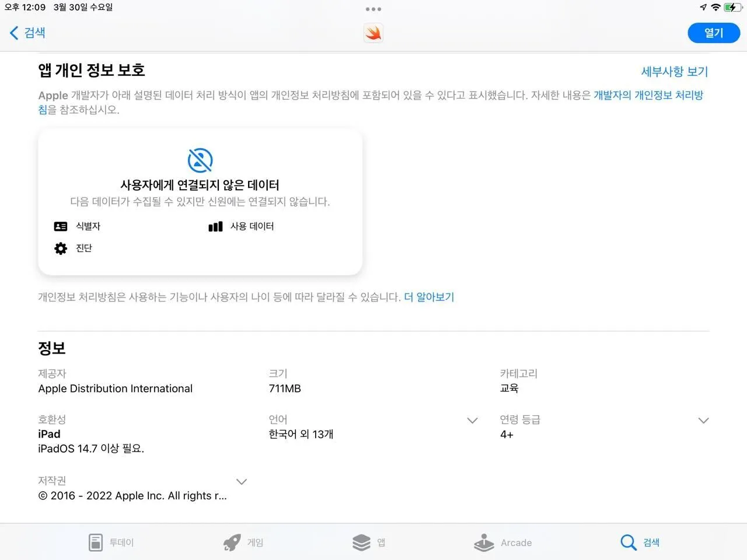This screenshot has width=747, height=560.
Task: Open 세부사항 보기 privacy details
Action: pyautogui.click(x=674, y=71)
